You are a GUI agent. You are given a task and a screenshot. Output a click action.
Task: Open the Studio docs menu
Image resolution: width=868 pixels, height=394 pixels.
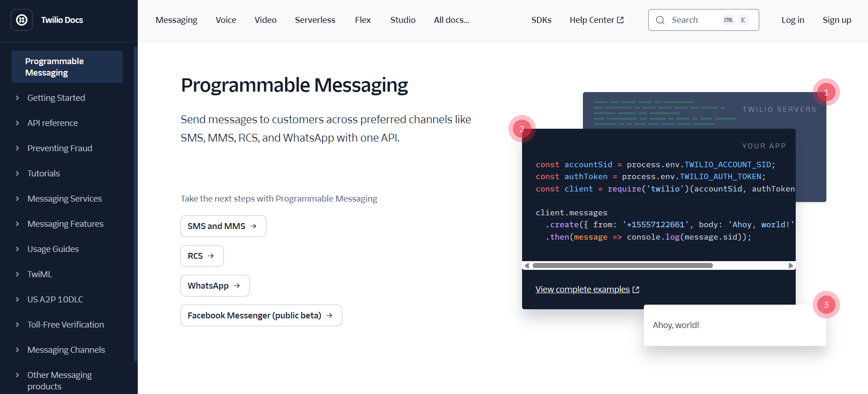pyautogui.click(x=403, y=20)
